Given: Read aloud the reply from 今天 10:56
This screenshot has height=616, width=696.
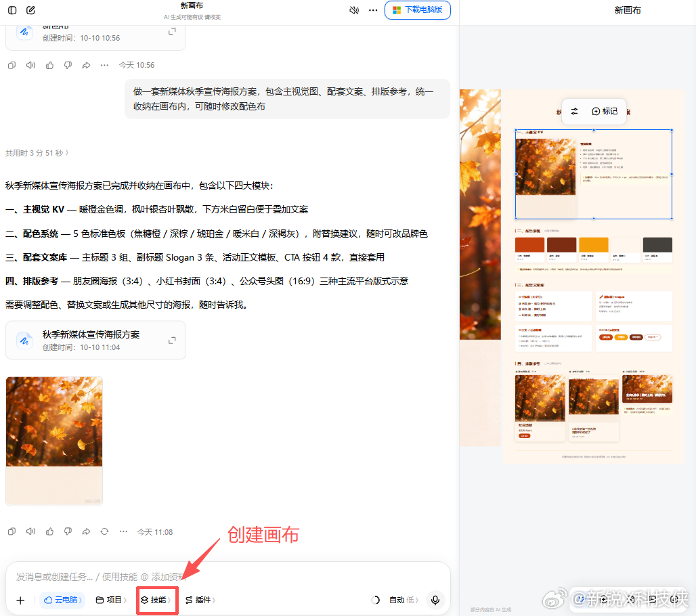Looking at the screenshot, I should (30, 65).
